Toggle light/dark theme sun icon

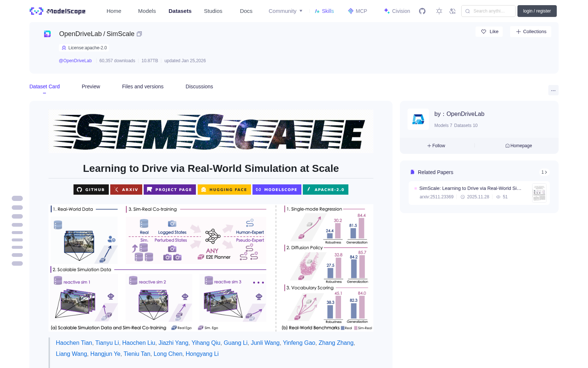tap(439, 11)
